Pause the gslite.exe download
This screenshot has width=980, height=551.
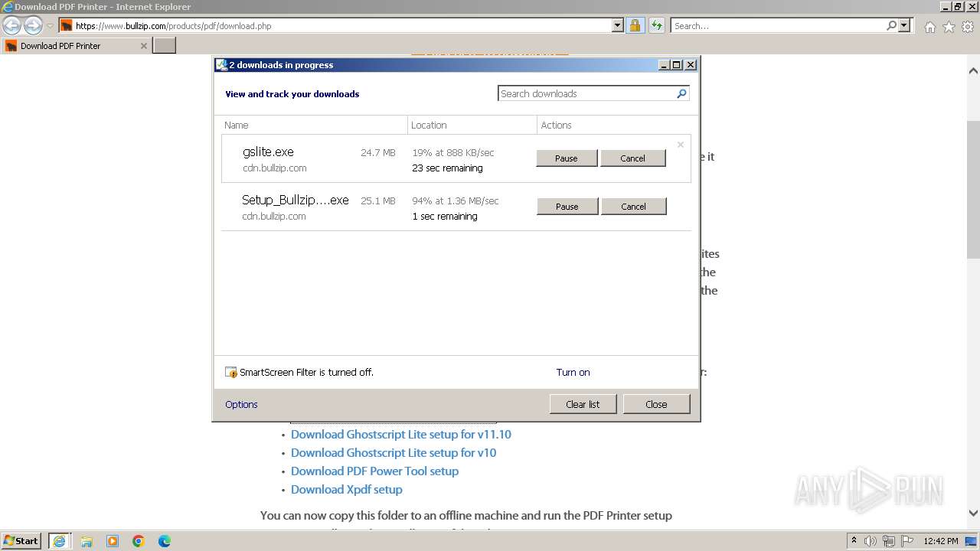point(567,158)
